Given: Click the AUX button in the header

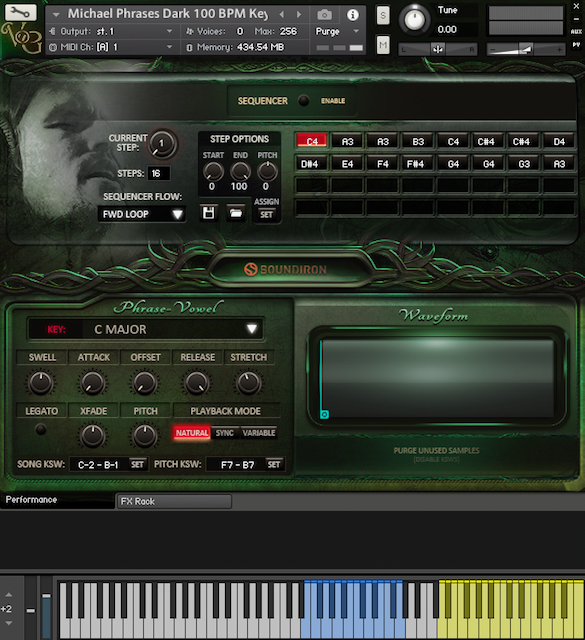Looking at the screenshot, I should 576,31.
